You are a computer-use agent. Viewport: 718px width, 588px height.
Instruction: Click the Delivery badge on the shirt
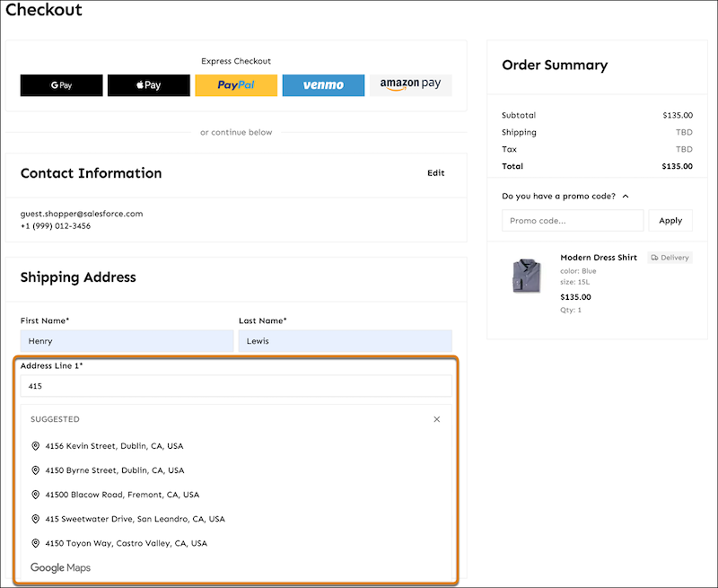670,258
